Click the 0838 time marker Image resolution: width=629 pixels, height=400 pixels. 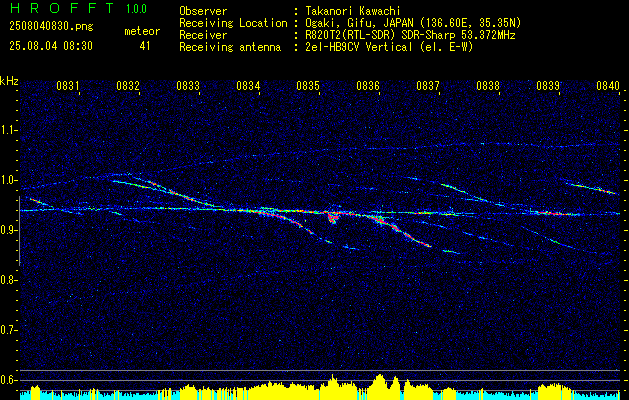pos(488,85)
